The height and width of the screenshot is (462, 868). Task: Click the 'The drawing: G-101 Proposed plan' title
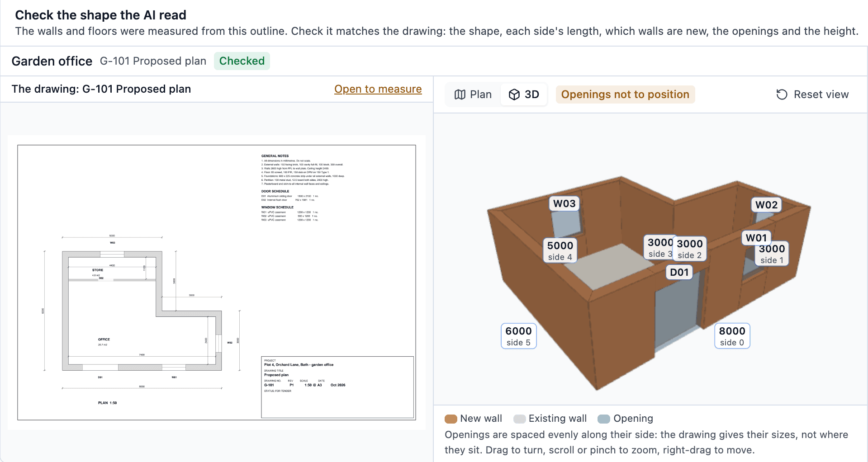coord(101,89)
